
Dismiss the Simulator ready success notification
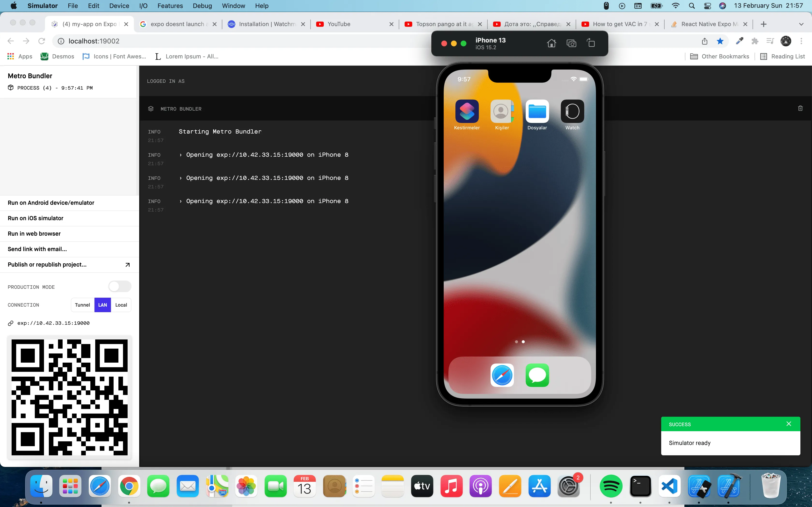789,424
